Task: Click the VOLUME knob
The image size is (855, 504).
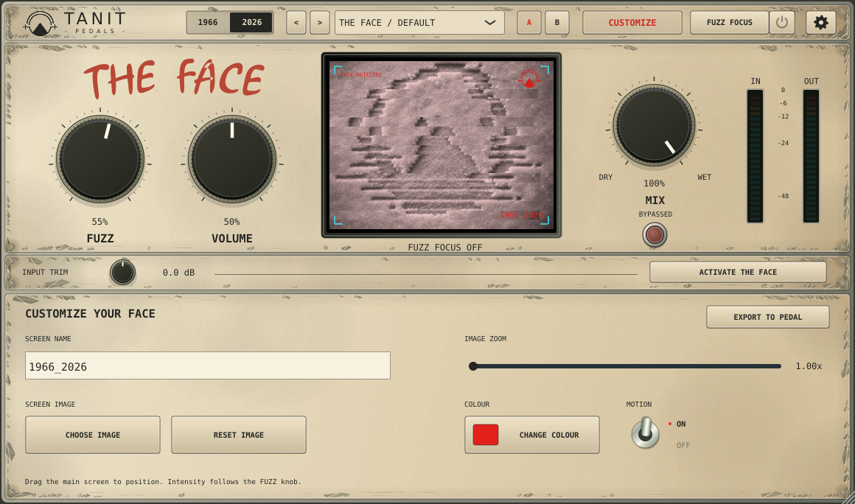Action: tap(232, 160)
